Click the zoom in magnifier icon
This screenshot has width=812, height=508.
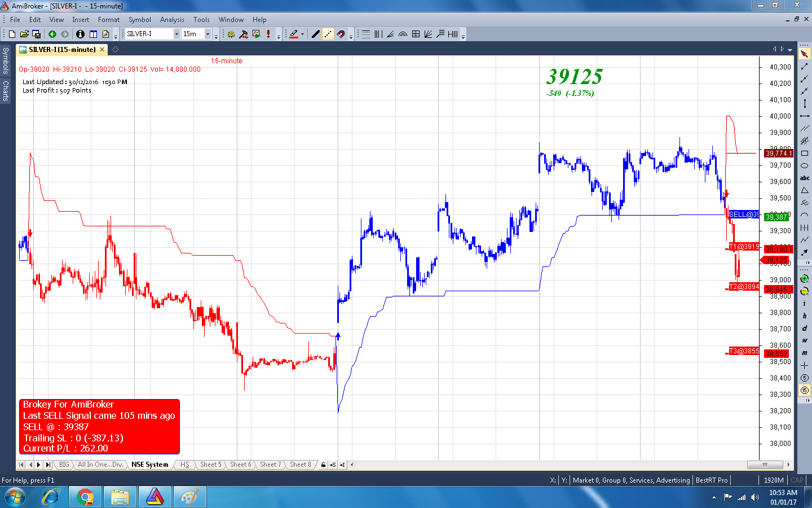(805, 279)
